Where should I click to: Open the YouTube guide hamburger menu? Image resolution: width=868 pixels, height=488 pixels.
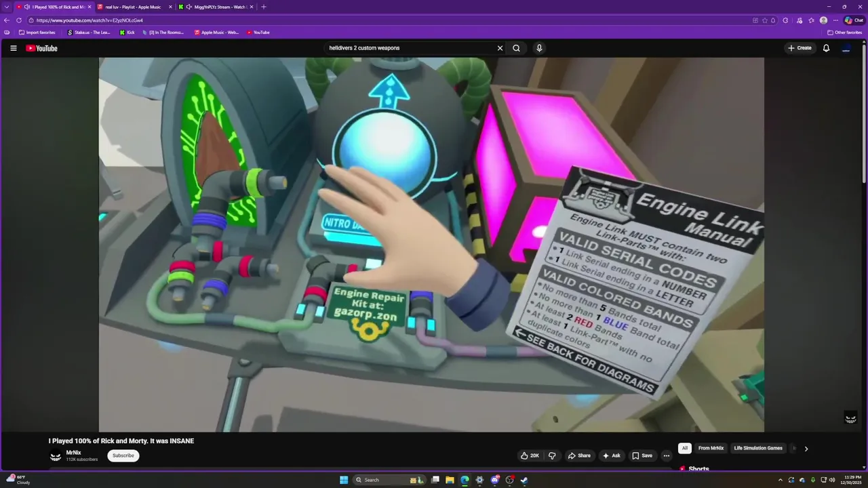pos(13,48)
